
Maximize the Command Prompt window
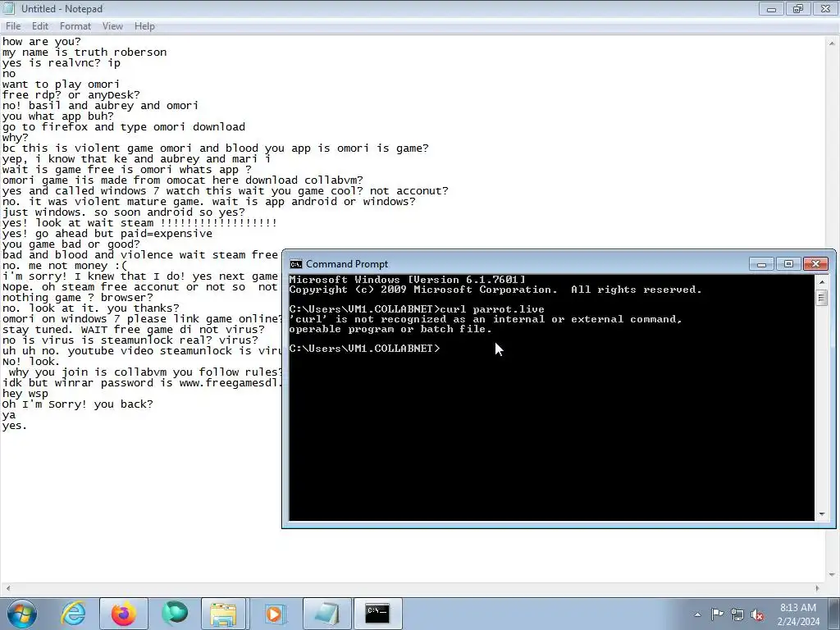(x=788, y=263)
